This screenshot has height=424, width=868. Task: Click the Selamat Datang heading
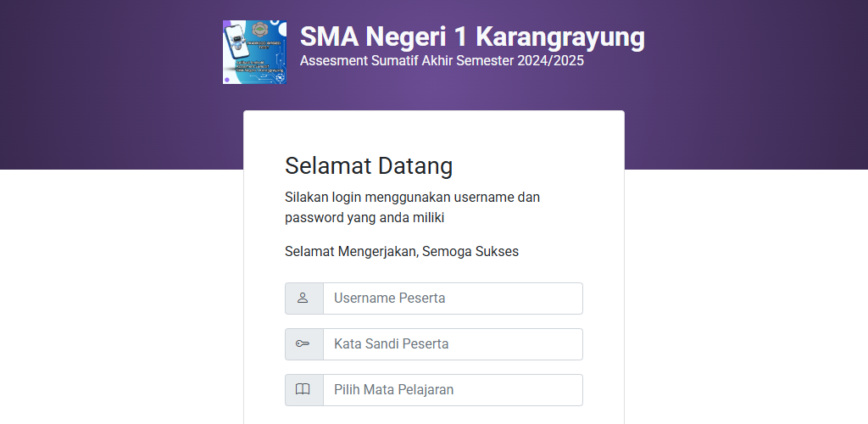coord(369,166)
